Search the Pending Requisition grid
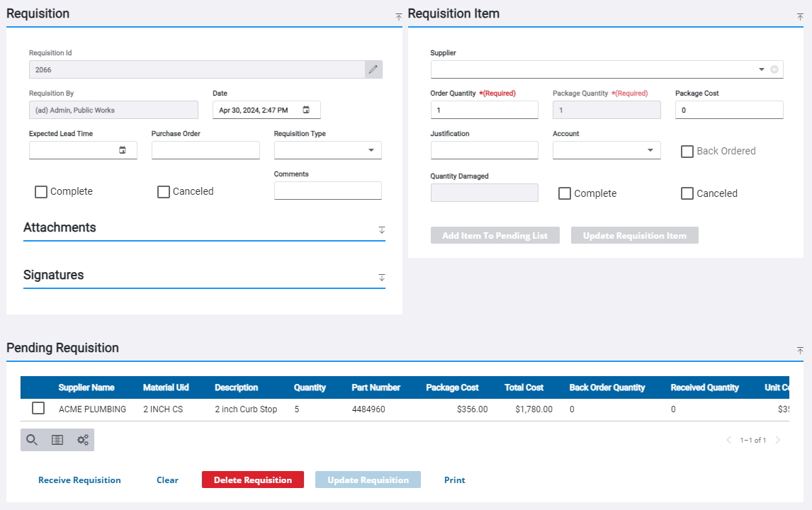 click(31, 439)
